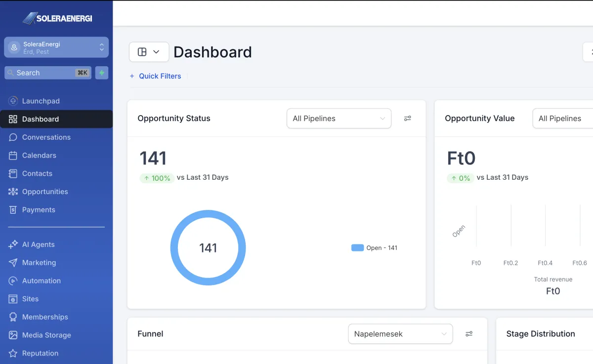The width and height of the screenshot is (593, 364).
Task: Open the Payments page
Action: click(56, 209)
